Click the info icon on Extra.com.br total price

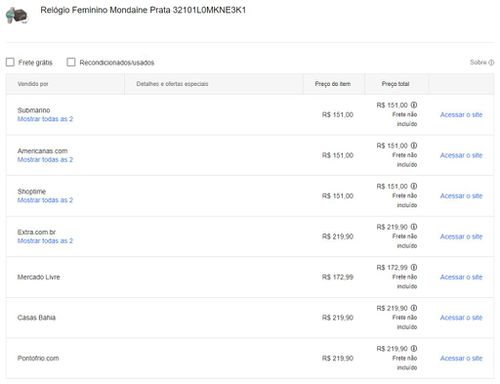[414, 227]
